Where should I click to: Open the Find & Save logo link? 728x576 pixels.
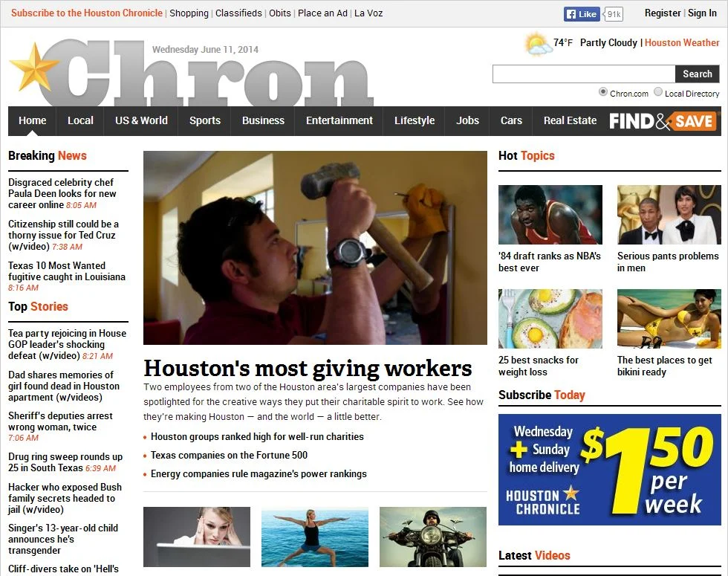pyautogui.click(x=663, y=121)
